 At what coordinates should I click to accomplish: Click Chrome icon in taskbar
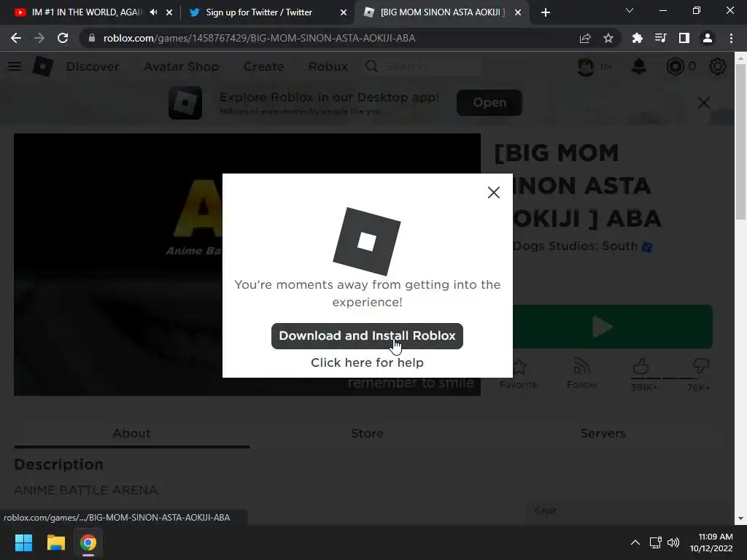[88, 542]
